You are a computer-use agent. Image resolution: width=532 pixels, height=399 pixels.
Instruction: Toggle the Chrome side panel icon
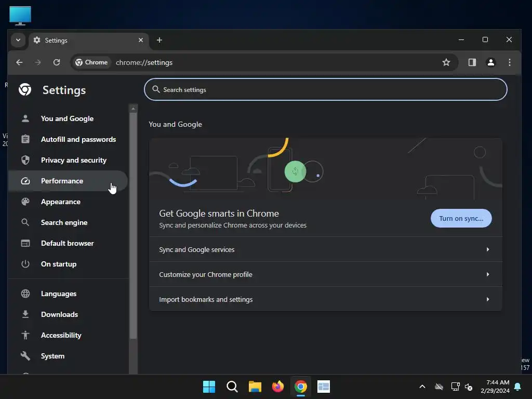472,62
